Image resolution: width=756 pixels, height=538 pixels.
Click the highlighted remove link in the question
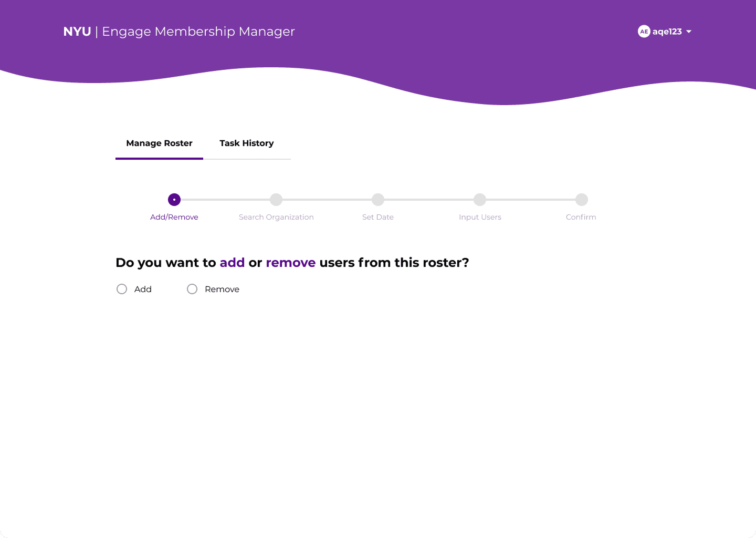(291, 263)
